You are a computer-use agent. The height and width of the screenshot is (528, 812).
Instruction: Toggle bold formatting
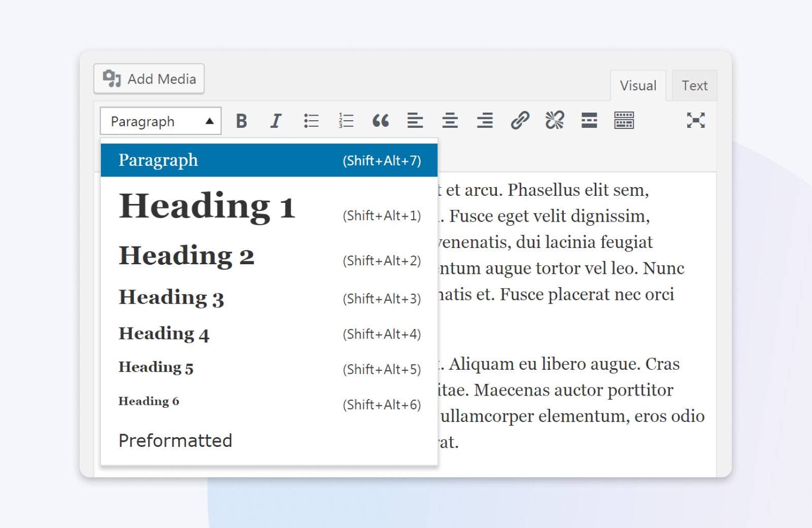[x=242, y=121]
